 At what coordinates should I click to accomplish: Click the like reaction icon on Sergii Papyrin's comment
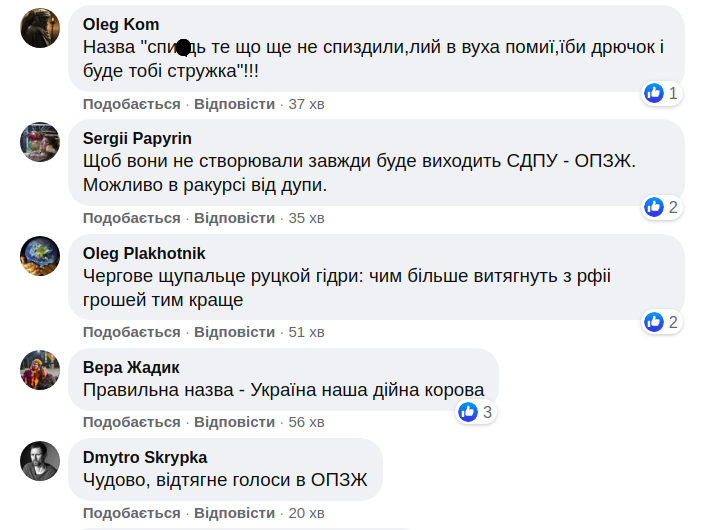click(x=655, y=207)
